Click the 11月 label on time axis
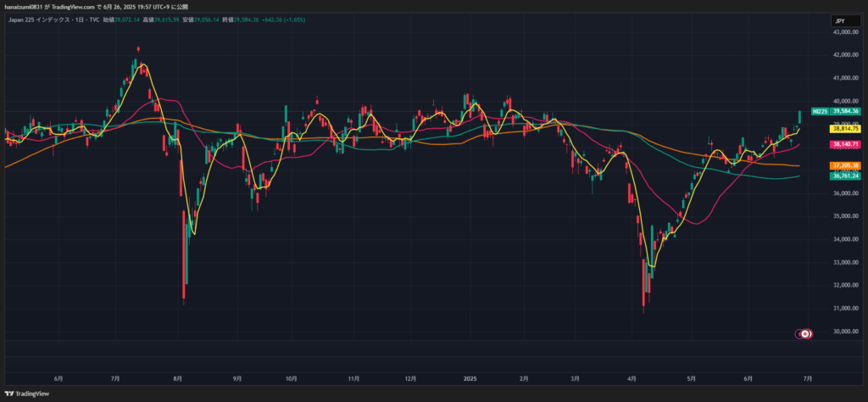The image size is (868, 402). pos(353,379)
